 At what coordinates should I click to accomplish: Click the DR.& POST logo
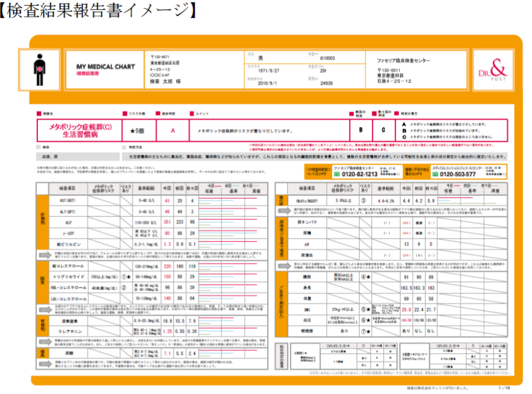pos(491,69)
